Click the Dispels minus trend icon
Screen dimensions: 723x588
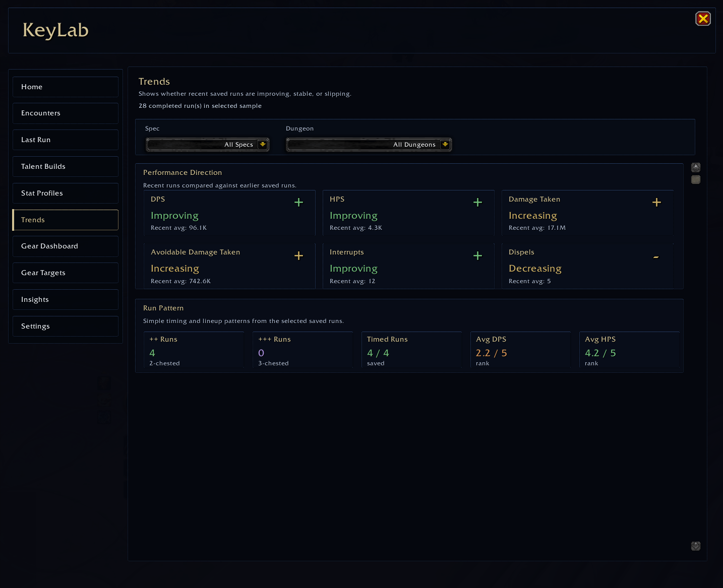click(656, 257)
